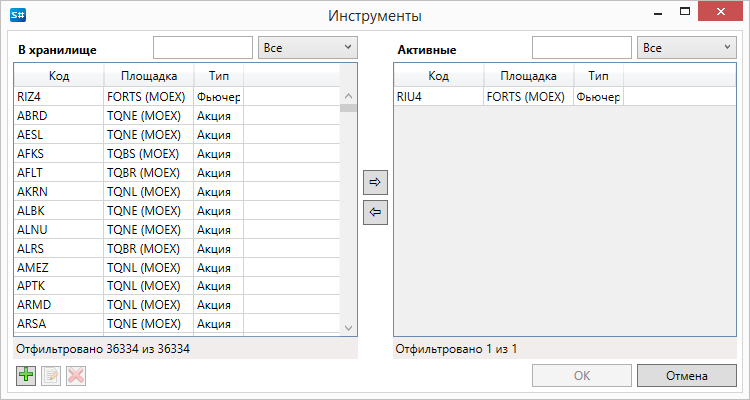Sort storage list by Код column
Image resolution: width=750 pixels, height=400 pixels.
[x=58, y=75]
